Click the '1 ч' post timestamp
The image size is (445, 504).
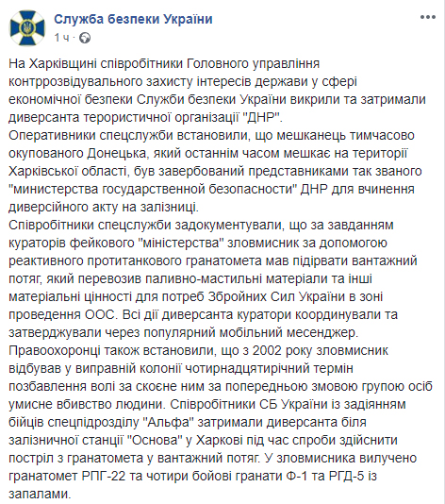coord(61,38)
